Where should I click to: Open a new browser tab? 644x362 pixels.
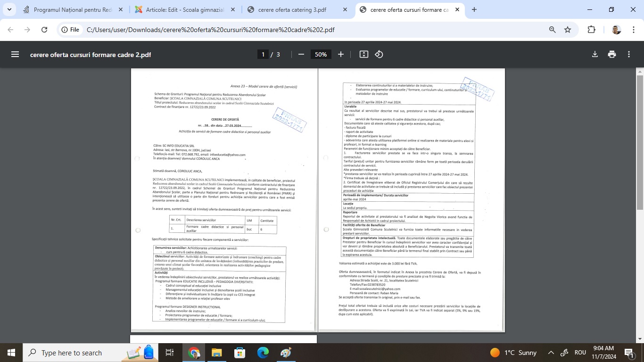pyautogui.click(x=474, y=10)
